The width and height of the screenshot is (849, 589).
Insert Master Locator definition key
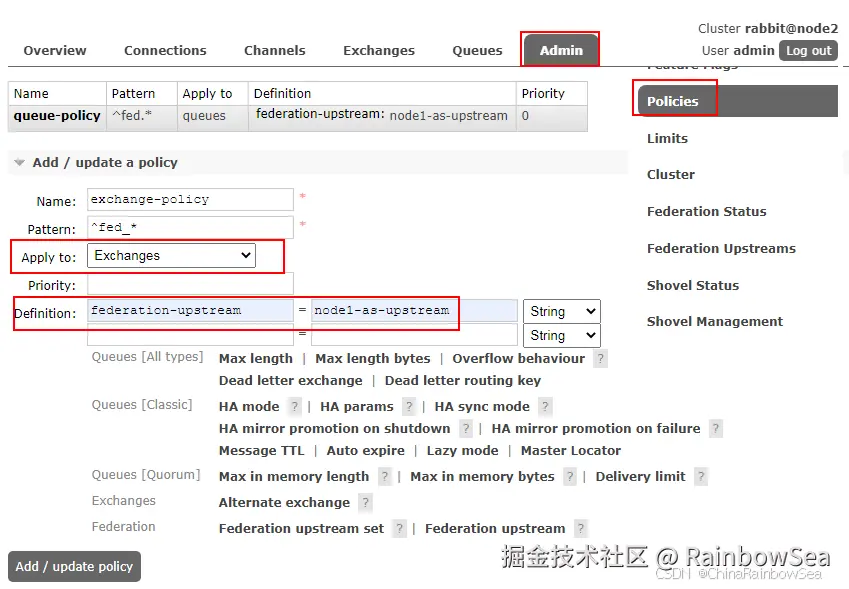pyautogui.click(x=571, y=450)
